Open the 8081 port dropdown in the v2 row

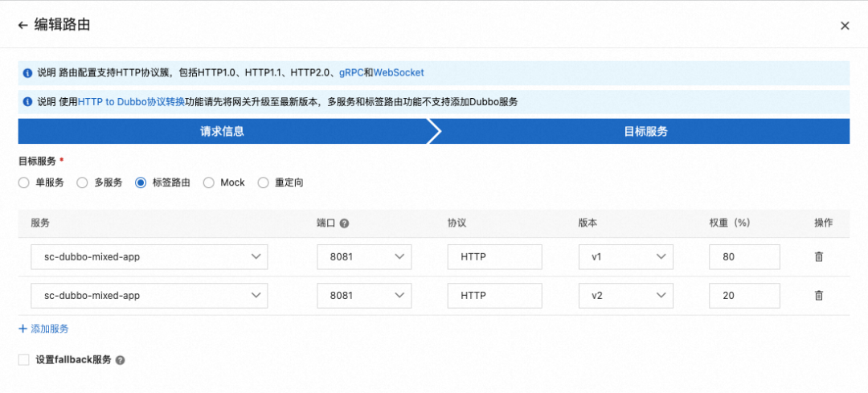[x=364, y=296]
